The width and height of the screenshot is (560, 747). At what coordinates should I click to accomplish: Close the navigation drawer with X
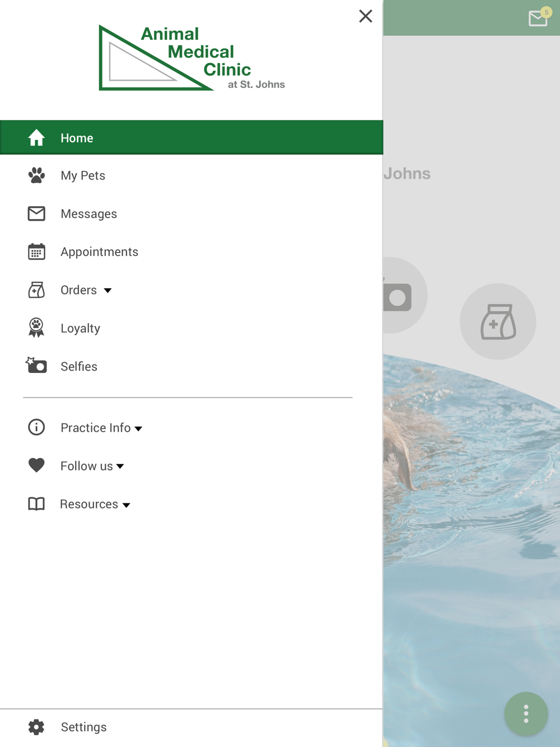366,16
